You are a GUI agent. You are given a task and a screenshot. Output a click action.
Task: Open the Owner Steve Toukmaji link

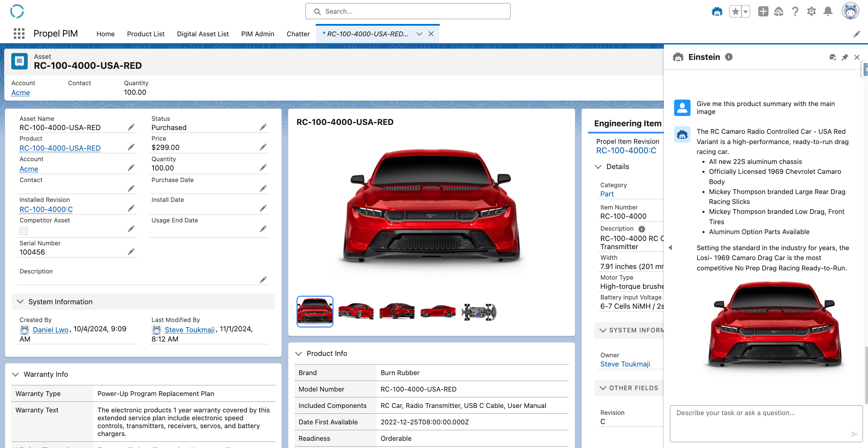(x=625, y=364)
